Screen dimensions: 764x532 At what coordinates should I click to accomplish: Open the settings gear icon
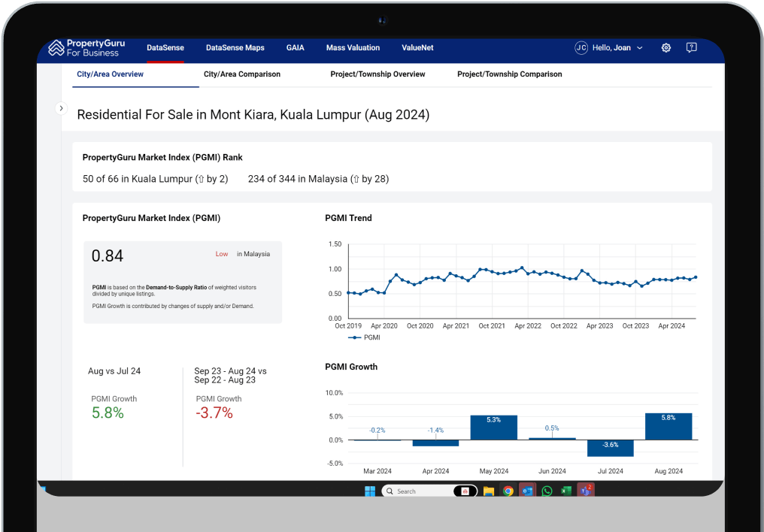point(666,47)
